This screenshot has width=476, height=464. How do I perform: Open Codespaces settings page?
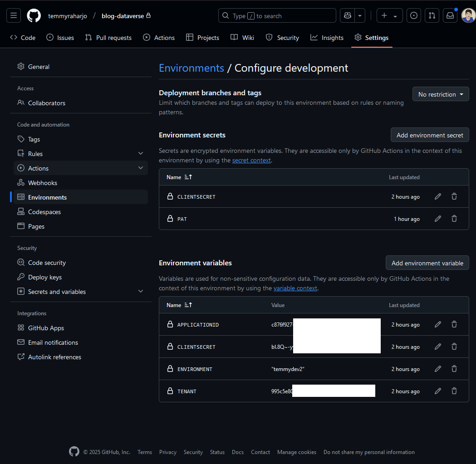click(81, 212)
